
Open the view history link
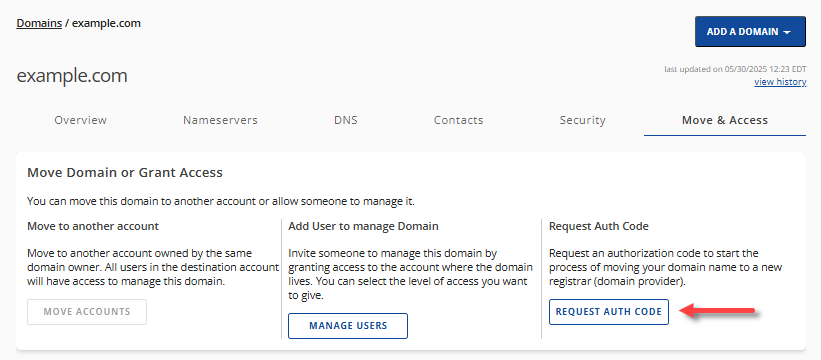780,82
